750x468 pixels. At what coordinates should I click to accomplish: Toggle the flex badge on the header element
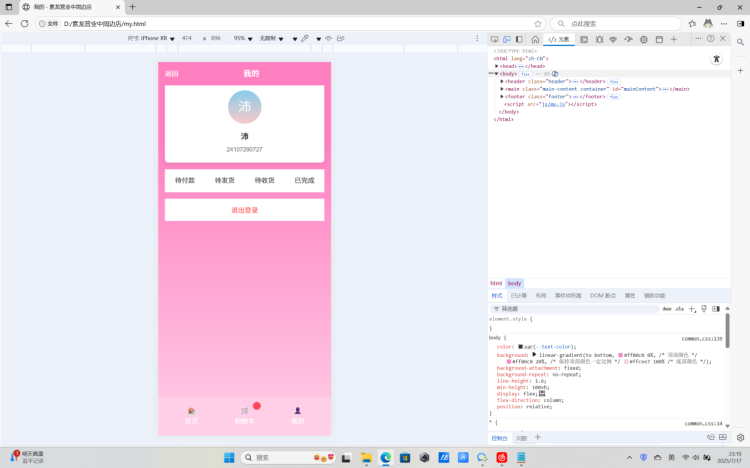614,82
